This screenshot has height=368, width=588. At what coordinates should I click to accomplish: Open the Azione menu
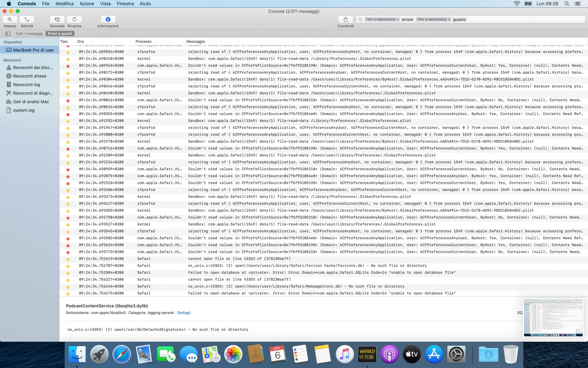tap(87, 4)
